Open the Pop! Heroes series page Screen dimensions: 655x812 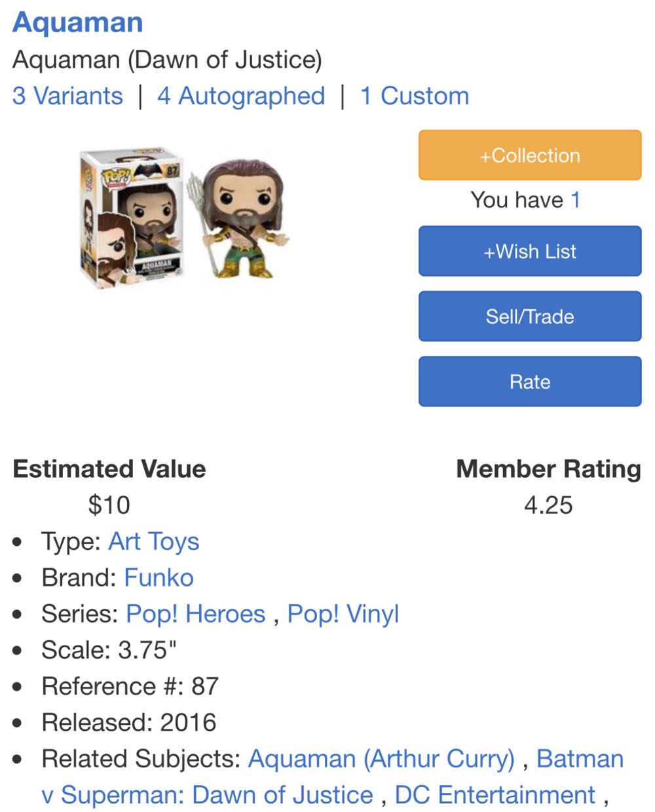click(196, 614)
